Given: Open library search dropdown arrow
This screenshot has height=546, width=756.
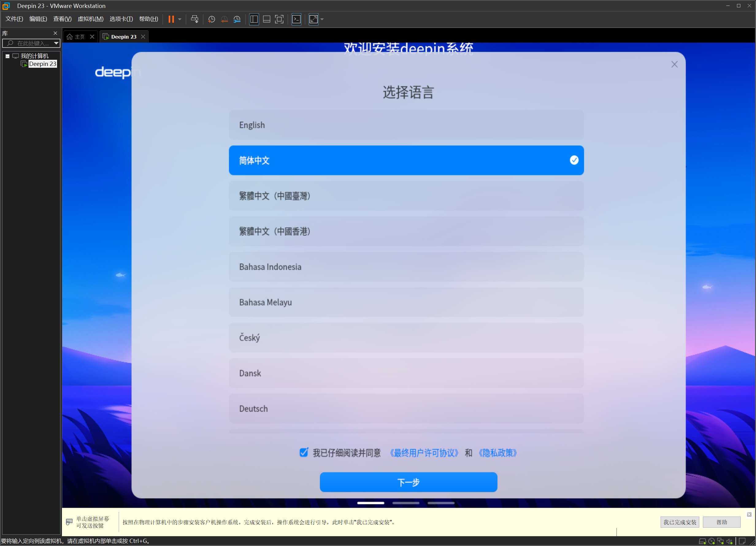Looking at the screenshot, I should pos(56,43).
